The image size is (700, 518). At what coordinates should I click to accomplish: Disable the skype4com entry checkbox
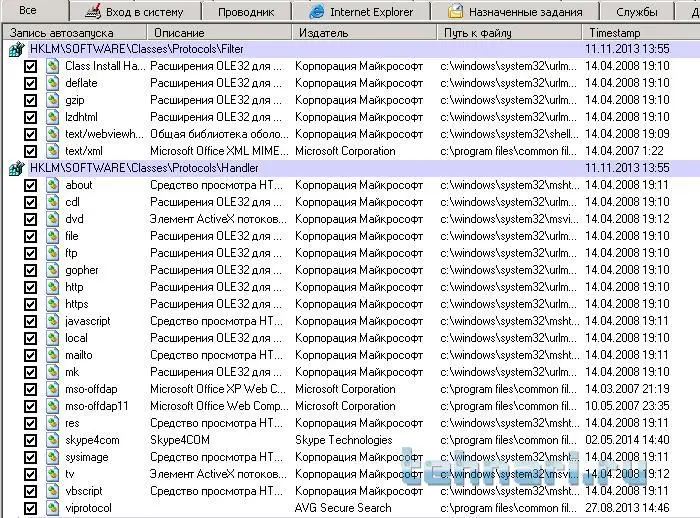pos(30,441)
